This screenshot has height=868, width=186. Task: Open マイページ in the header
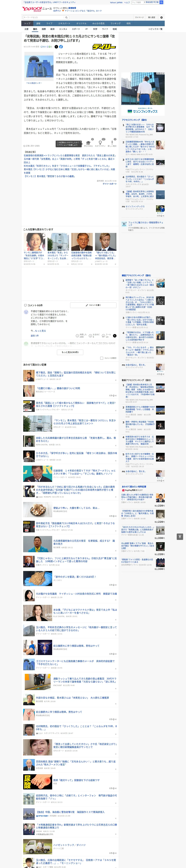[x=139, y=17]
